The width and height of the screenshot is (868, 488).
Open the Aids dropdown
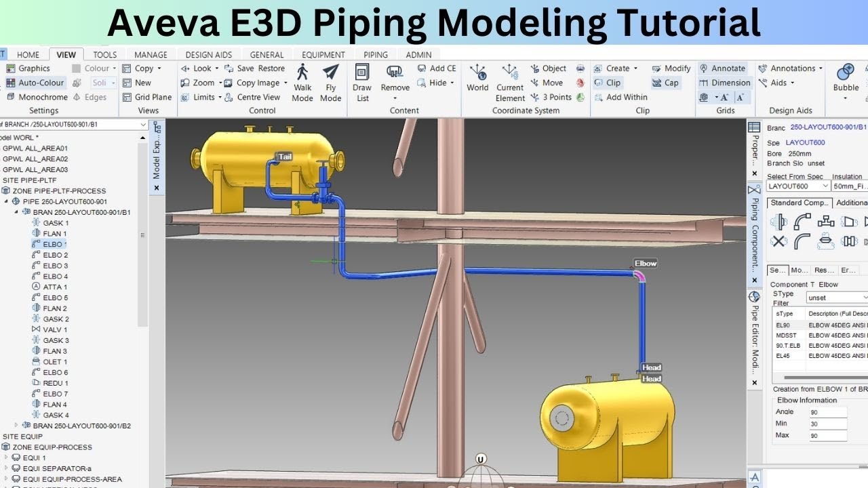pyautogui.click(x=776, y=83)
